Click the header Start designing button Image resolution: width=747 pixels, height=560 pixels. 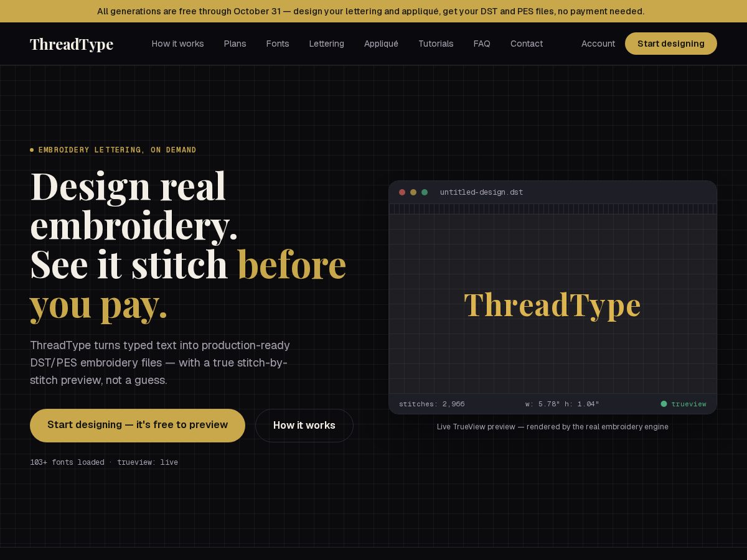pos(671,44)
